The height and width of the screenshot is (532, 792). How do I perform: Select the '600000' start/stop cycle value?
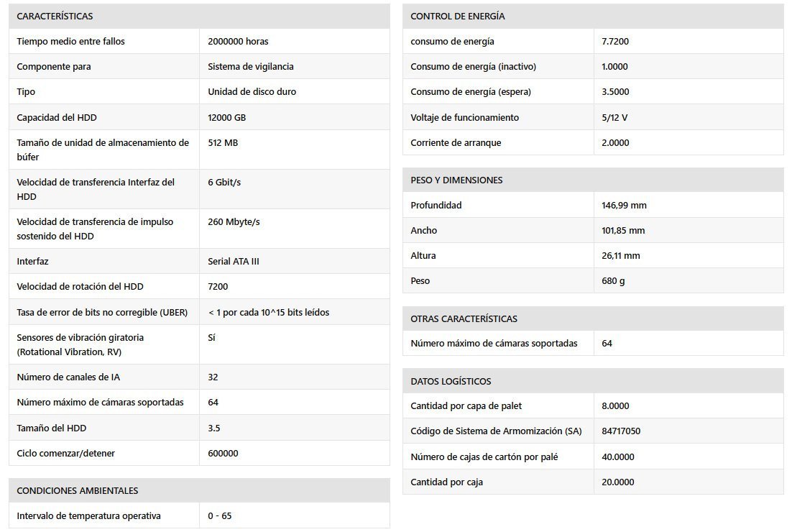click(223, 453)
